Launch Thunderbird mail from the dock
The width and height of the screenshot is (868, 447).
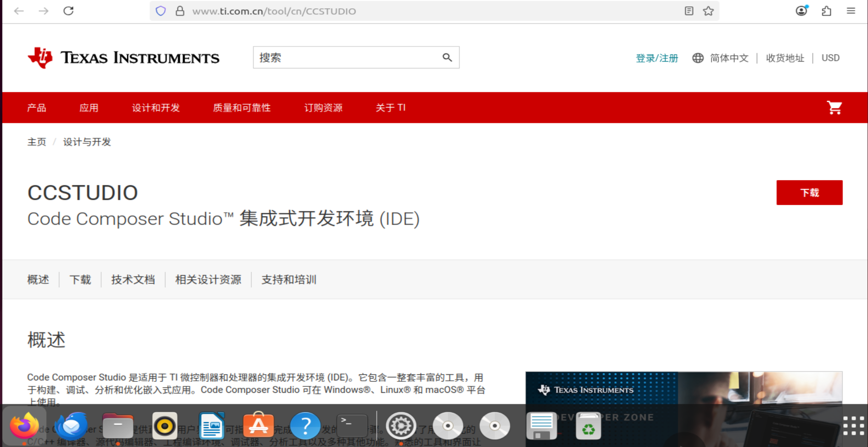pyautogui.click(x=71, y=426)
